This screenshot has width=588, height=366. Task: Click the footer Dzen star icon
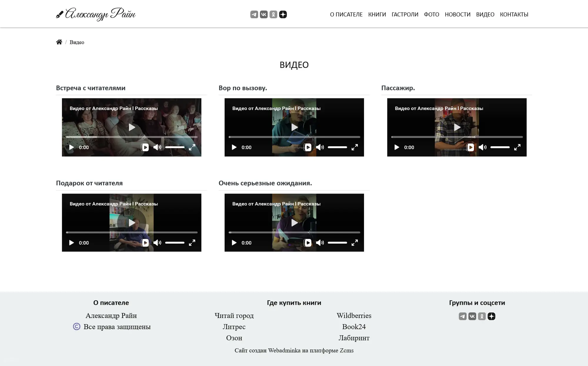point(491,316)
